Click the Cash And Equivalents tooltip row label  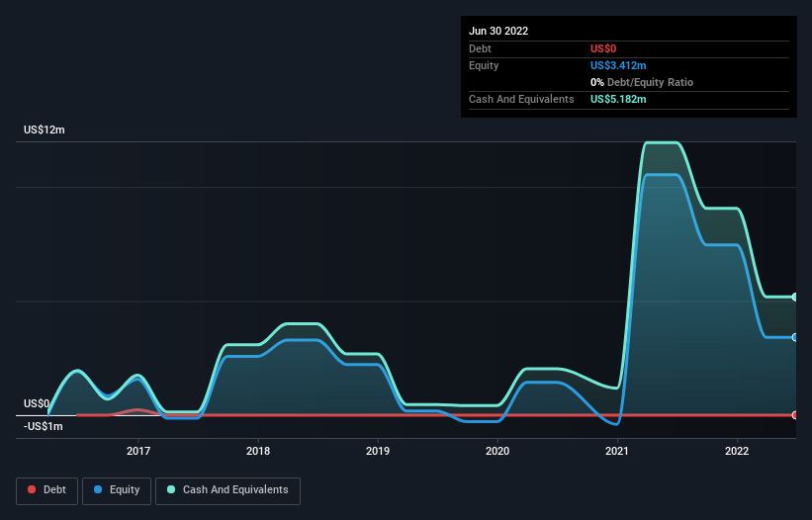[521, 99]
